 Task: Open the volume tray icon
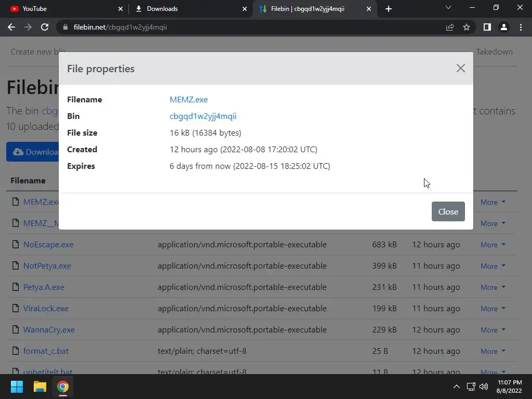click(x=484, y=387)
